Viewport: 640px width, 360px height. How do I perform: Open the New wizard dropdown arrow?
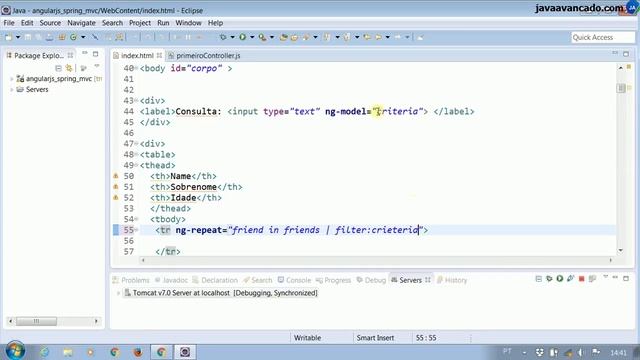18,37
